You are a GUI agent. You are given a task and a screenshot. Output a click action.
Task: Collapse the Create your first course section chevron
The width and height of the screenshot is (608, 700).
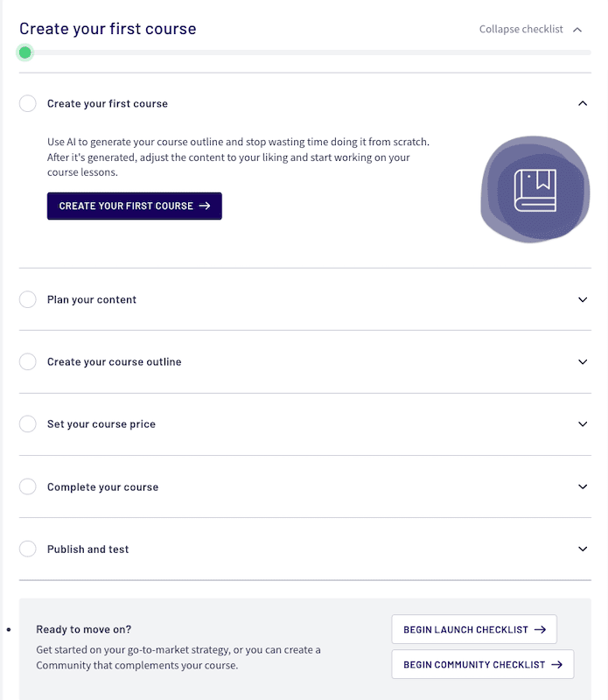coord(583,103)
